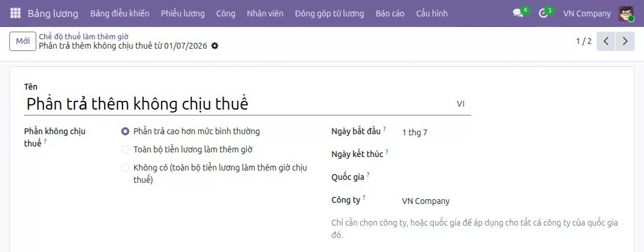Go to the previous record arrow
644x252 pixels.
tap(606, 41)
